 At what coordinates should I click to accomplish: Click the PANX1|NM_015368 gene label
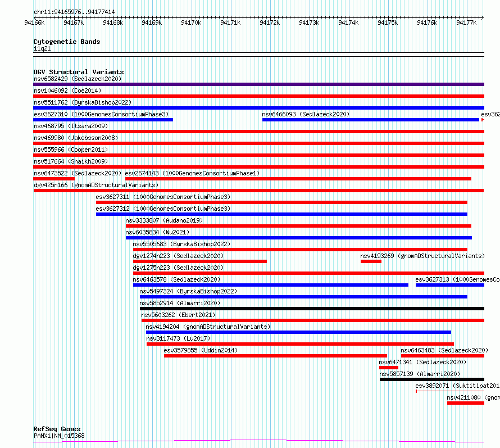59,436
